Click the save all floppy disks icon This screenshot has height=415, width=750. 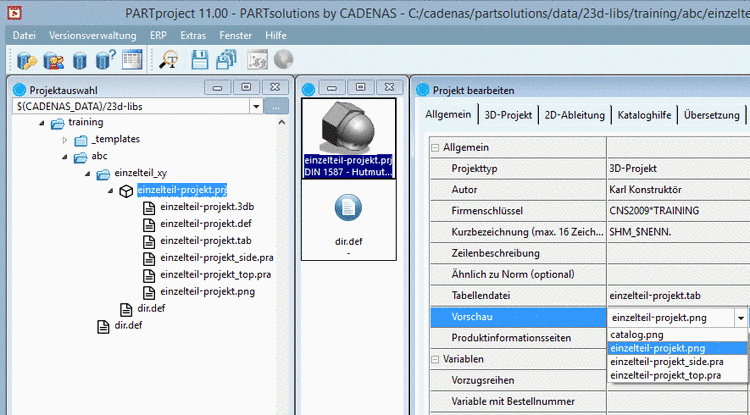pyautogui.click(x=226, y=60)
